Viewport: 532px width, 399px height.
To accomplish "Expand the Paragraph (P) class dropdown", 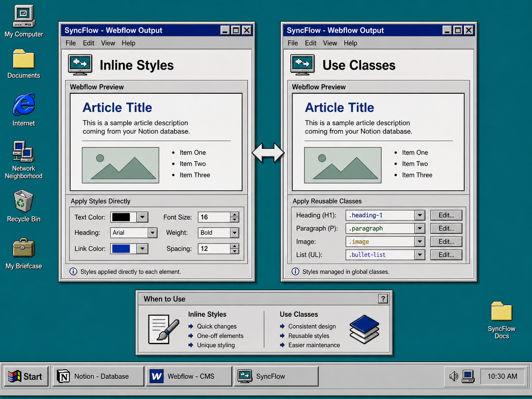I will coord(420,229).
